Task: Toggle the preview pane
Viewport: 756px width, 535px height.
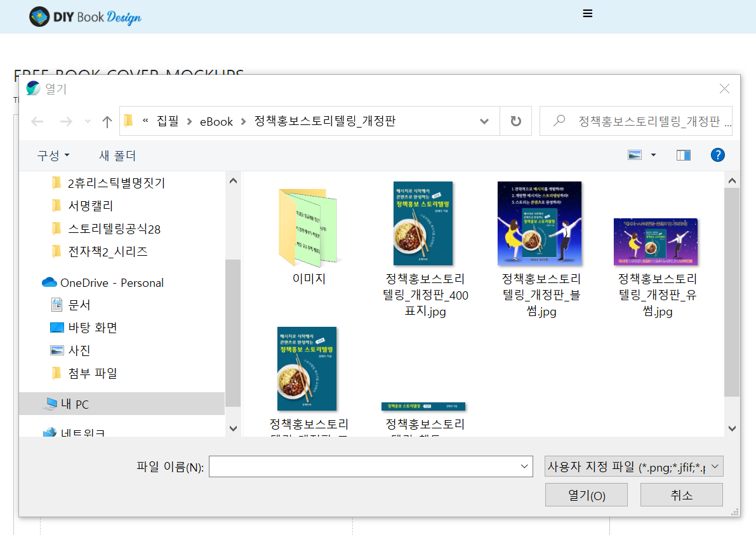Action: (x=683, y=154)
